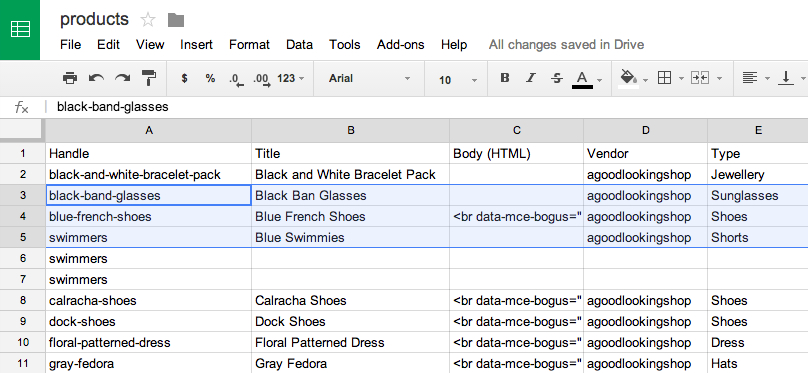Select the Hats type cell
The height and width of the screenshot is (373, 808).
click(758, 363)
